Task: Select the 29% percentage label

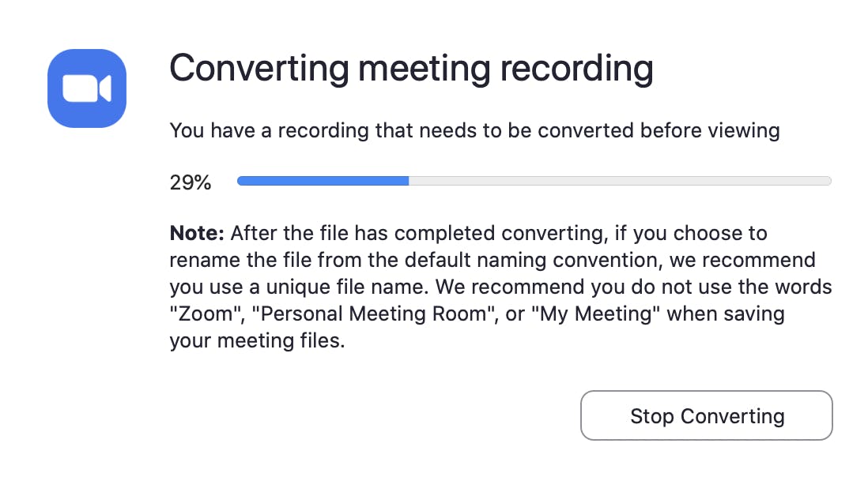Action: click(190, 182)
